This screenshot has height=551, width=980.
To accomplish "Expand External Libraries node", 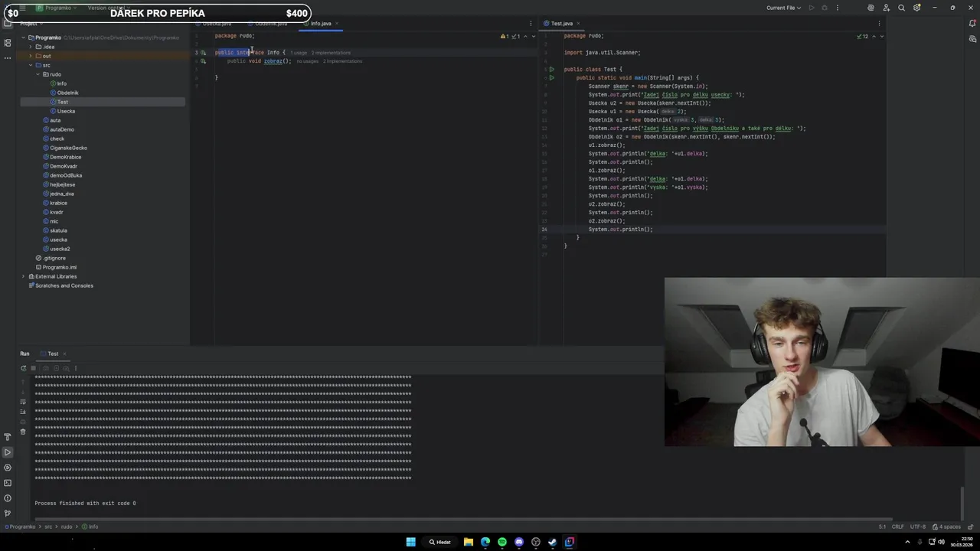I will pyautogui.click(x=23, y=276).
